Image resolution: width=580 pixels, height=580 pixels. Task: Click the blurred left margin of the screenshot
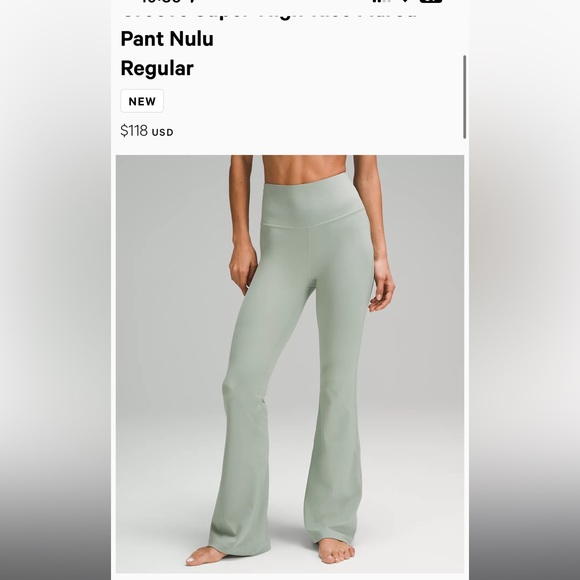55,290
